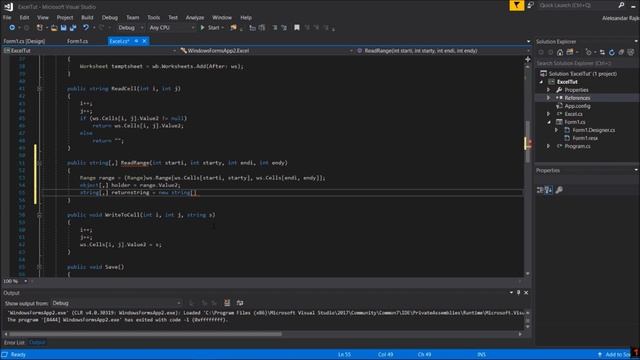The height and width of the screenshot is (360, 640).
Task: Open the Show output from Debug dropdown
Action: 116,303
